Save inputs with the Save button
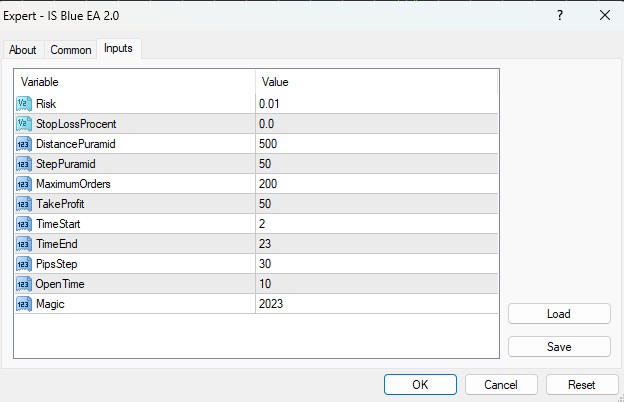The image size is (624, 402). click(559, 346)
